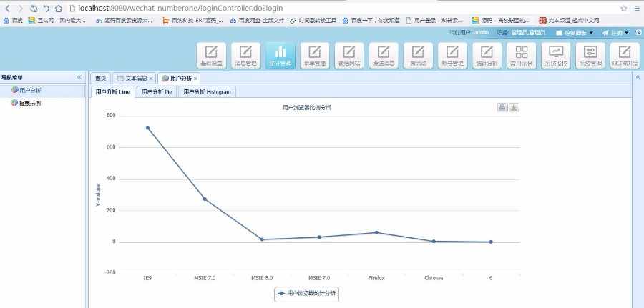
Task: Select the 用户分析 Line sub-tab
Action: pyautogui.click(x=112, y=92)
